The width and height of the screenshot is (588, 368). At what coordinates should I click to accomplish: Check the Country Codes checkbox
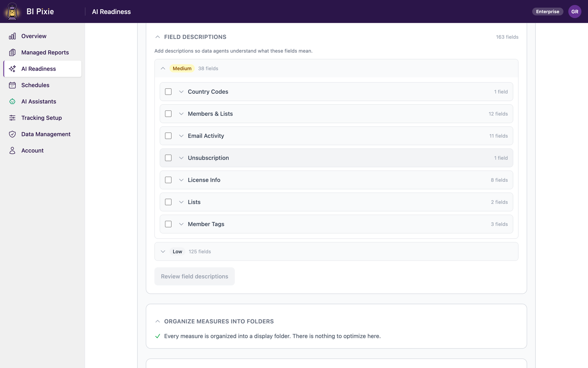[168, 92]
